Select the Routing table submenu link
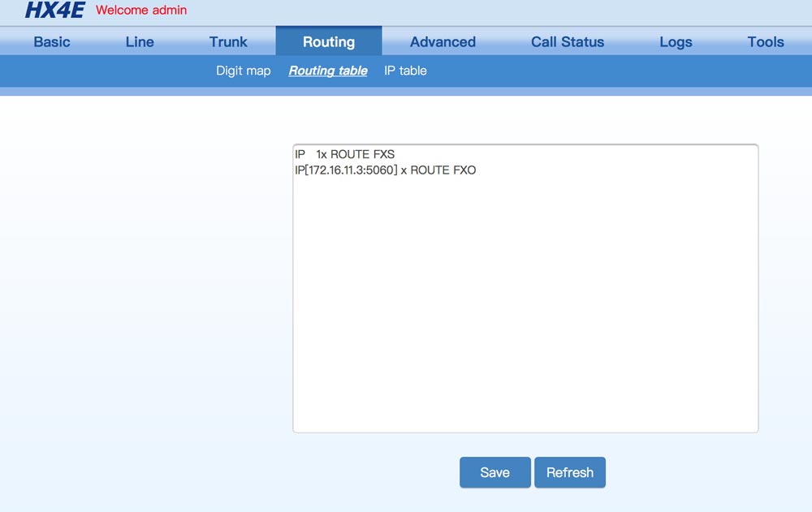This screenshot has width=812, height=512. (x=328, y=71)
